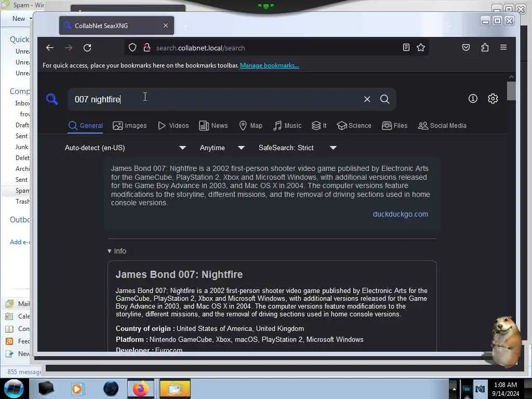Clear the search query with the X icon
Image resolution: width=532 pixels, height=399 pixels.
click(367, 99)
